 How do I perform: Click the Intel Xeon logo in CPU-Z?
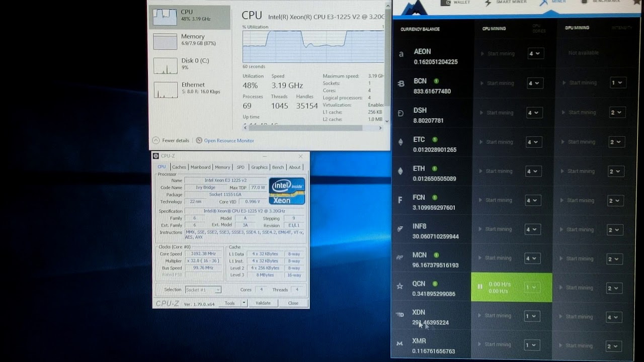coord(287,191)
